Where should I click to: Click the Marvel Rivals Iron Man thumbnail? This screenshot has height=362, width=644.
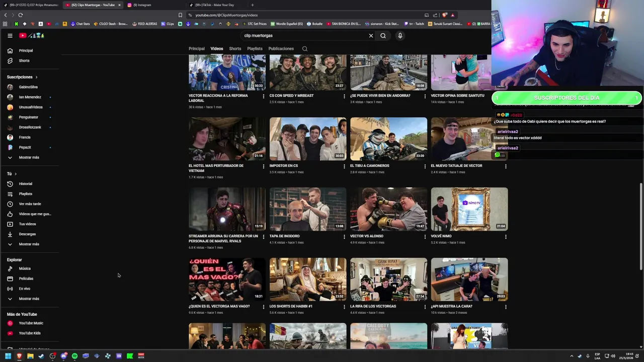[227, 209]
